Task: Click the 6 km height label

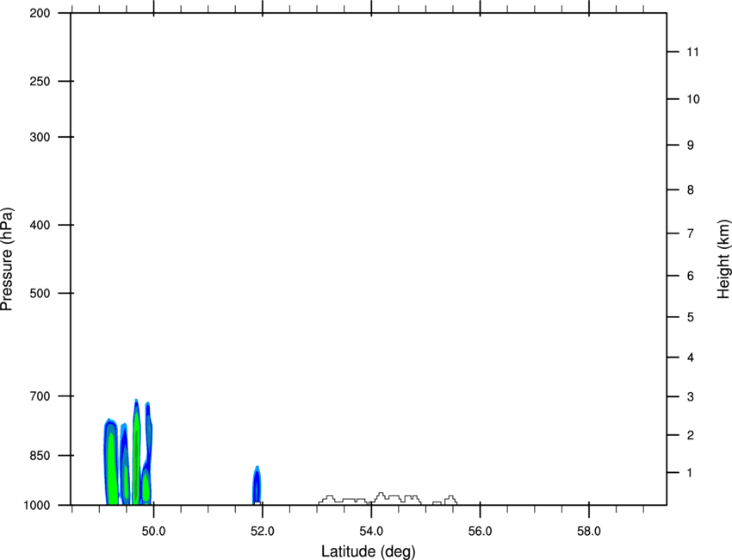Action: [690, 276]
